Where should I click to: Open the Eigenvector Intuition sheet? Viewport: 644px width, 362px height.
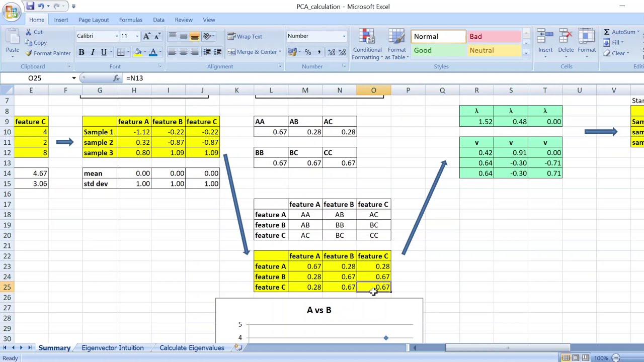(113, 347)
